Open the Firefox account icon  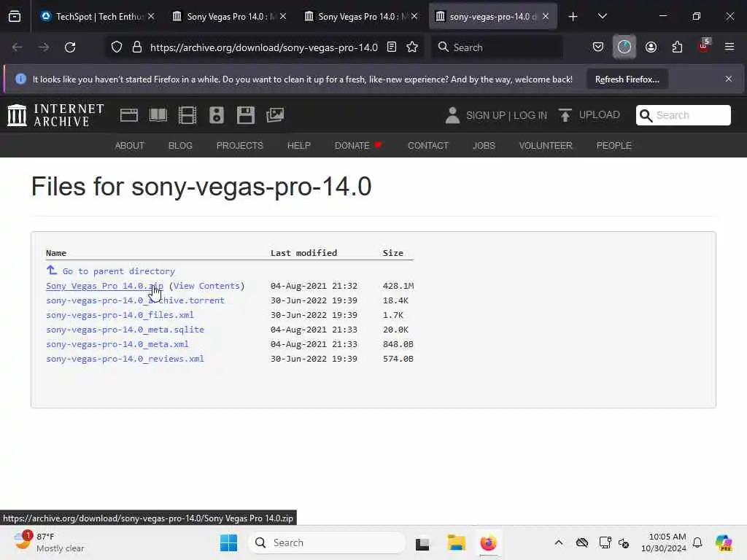pos(651,47)
